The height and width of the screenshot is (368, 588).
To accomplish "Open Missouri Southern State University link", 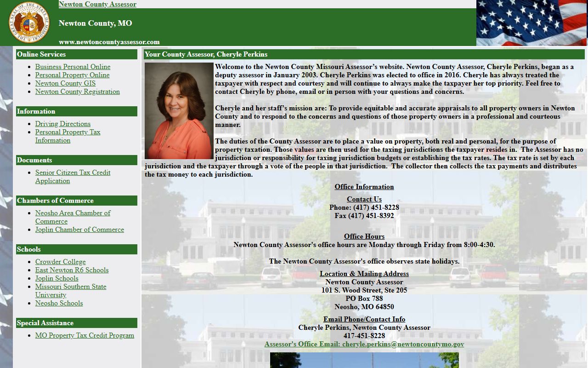I will (x=71, y=291).
